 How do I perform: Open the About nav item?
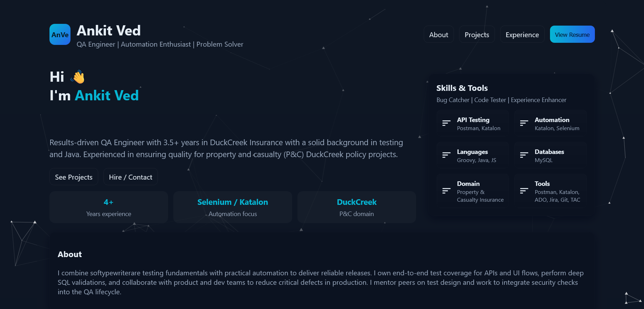(x=439, y=34)
